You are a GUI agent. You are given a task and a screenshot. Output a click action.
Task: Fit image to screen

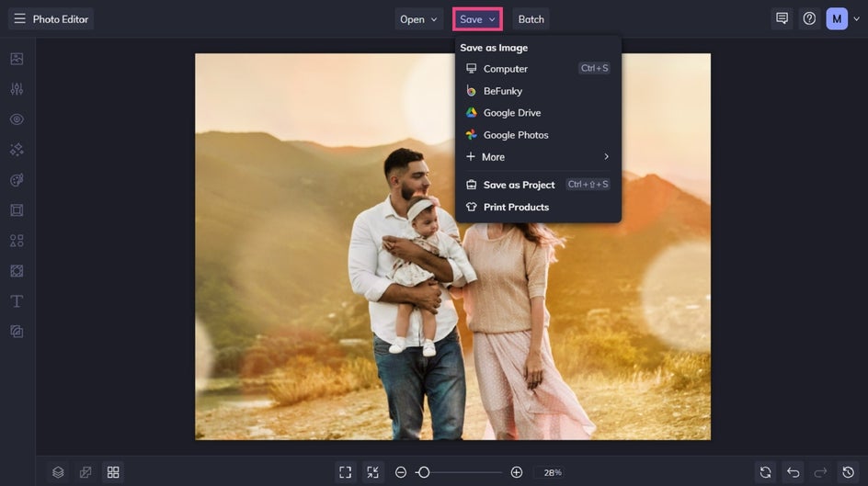(346, 472)
